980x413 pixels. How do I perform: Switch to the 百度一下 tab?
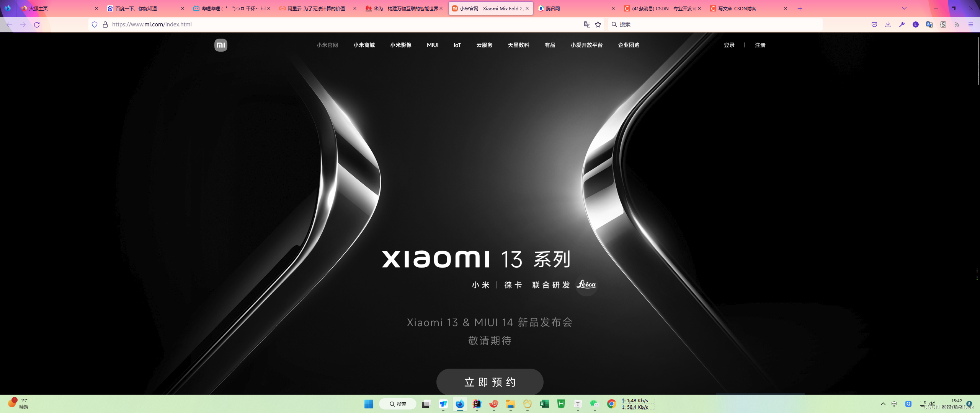click(x=142, y=8)
